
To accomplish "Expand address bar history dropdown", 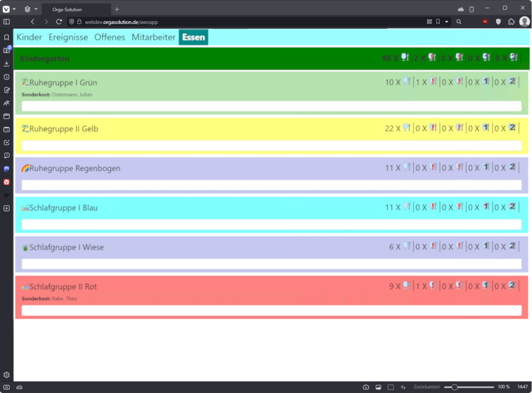I will pos(446,22).
